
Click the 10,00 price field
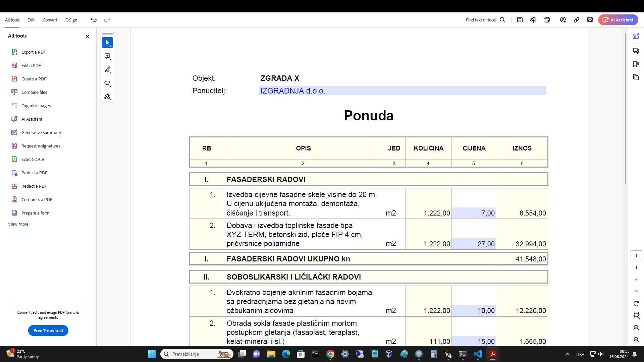point(474,310)
